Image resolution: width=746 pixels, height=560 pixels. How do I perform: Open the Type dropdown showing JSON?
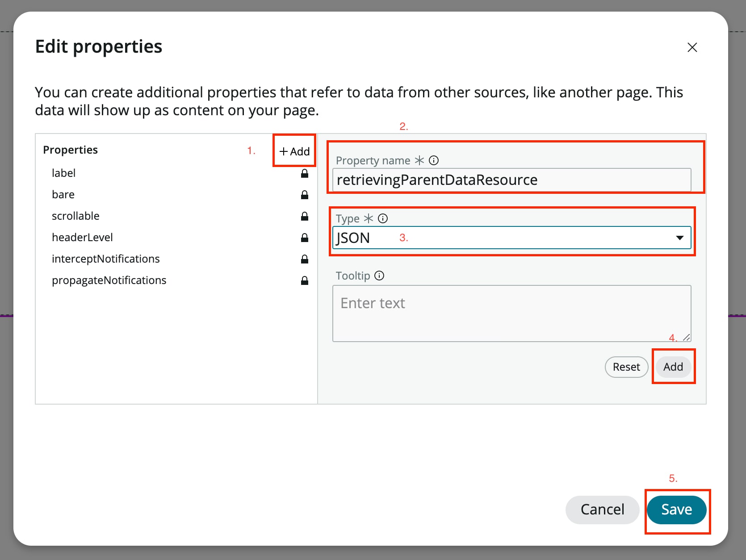click(x=680, y=238)
